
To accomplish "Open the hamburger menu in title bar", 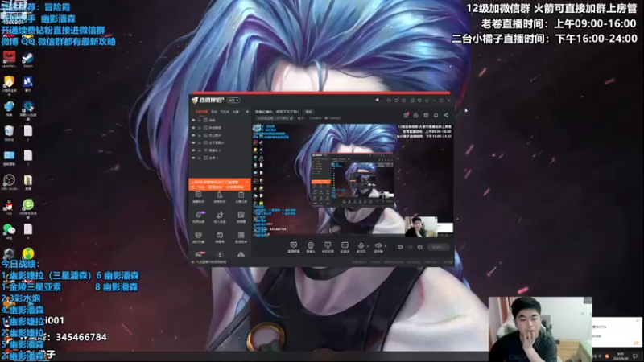I will 427,100.
